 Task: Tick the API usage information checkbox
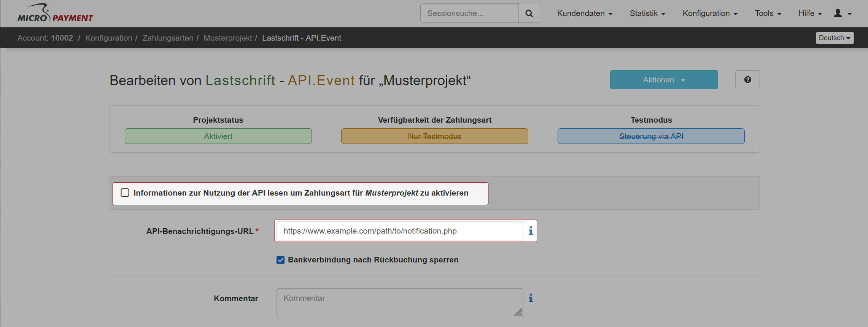(x=125, y=193)
